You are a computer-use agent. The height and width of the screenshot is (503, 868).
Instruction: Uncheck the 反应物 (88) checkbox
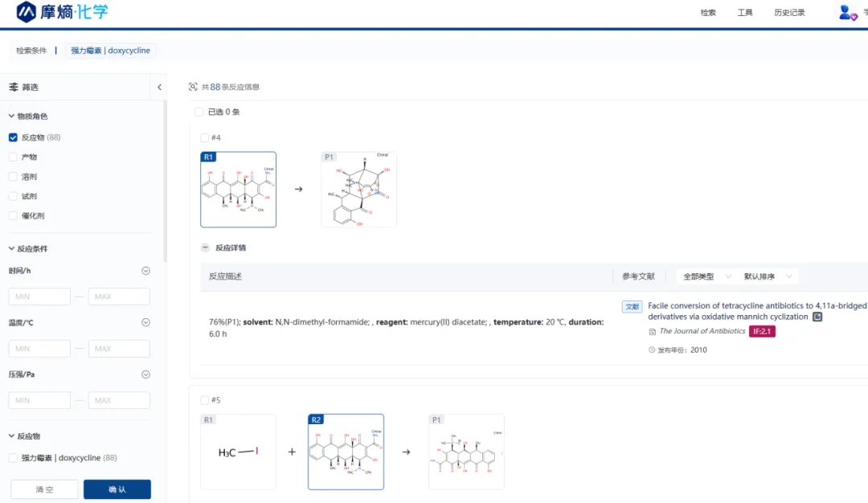pos(13,137)
